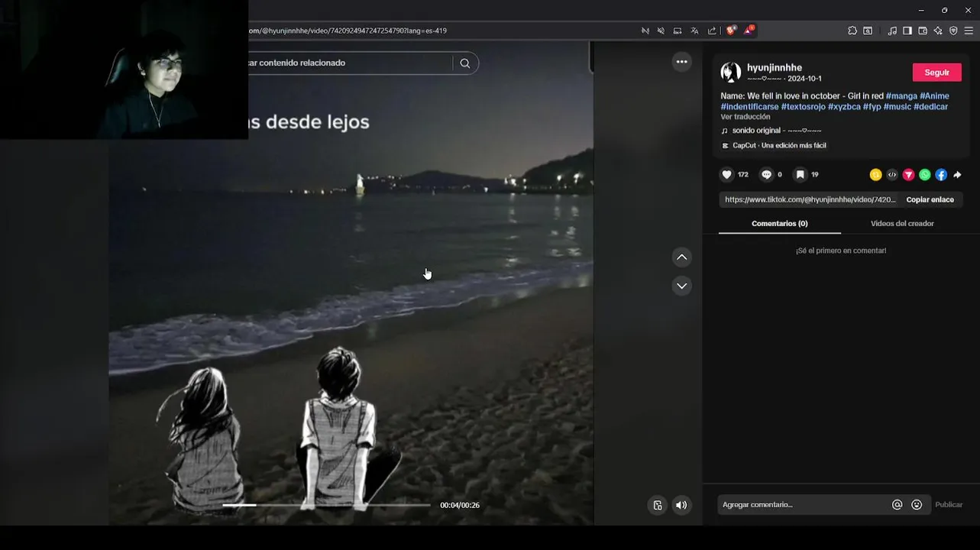
Task: Send to friends with red paper-plane icon
Action: (x=908, y=175)
